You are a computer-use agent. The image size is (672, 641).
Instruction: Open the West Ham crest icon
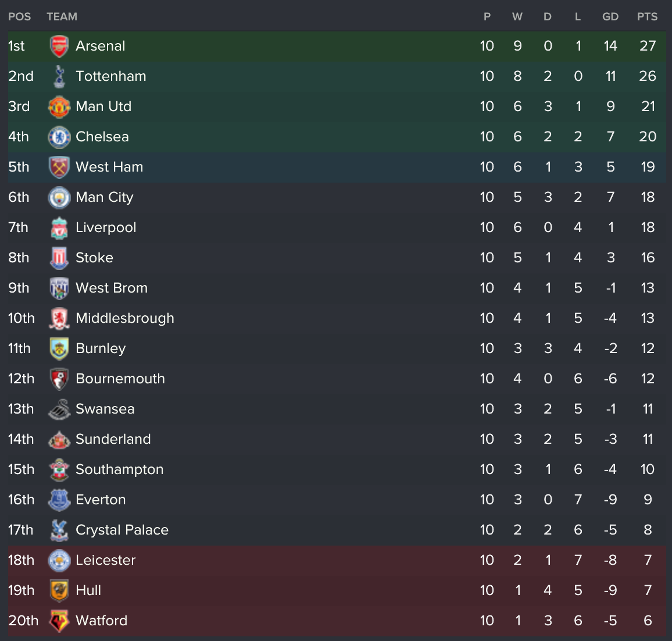[x=59, y=167]
